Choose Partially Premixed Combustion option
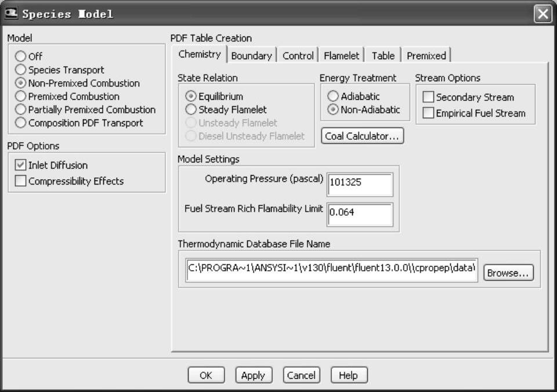Screen dimensions: 557x392 click(21, 110)
